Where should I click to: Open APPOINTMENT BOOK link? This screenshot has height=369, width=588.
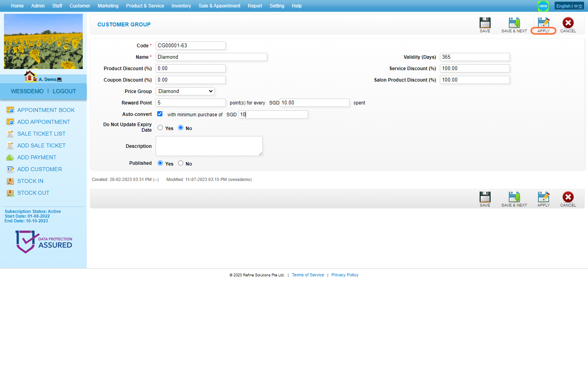[x=46, y=110]
